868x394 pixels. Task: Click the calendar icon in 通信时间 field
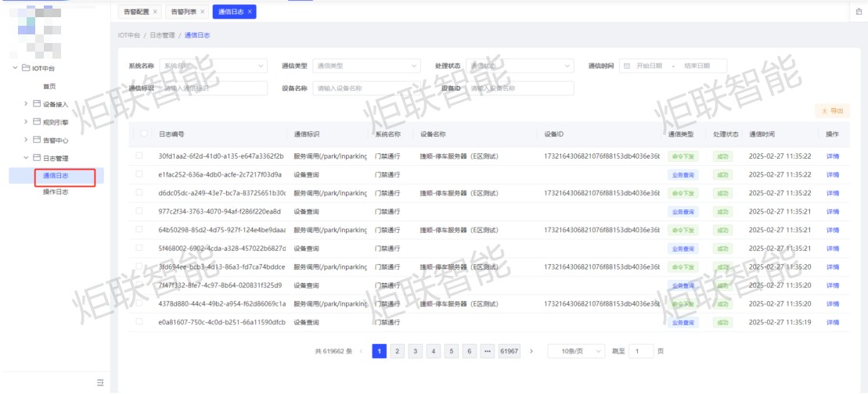(x=627, y=66)
